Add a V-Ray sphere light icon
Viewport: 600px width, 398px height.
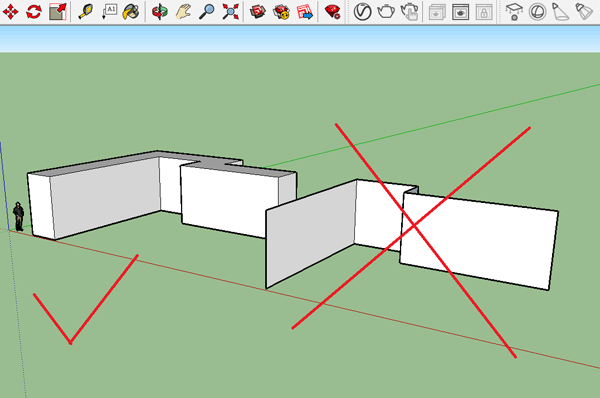click(538, 12)
